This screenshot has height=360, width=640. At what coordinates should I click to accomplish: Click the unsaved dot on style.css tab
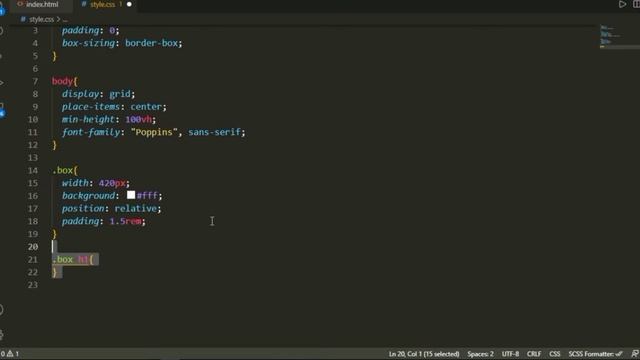pyautogui.click(x=129, y=4)
